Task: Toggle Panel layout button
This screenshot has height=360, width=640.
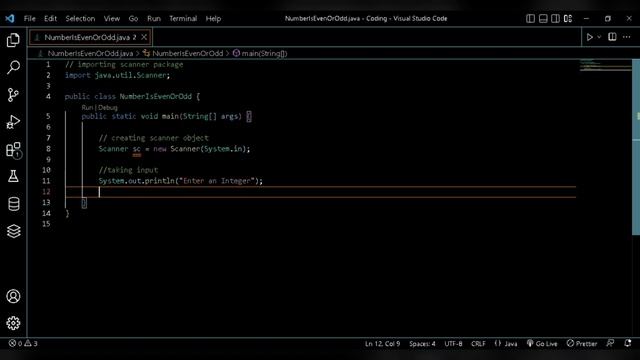Action: pyautogui.click(x=543, y=18)
